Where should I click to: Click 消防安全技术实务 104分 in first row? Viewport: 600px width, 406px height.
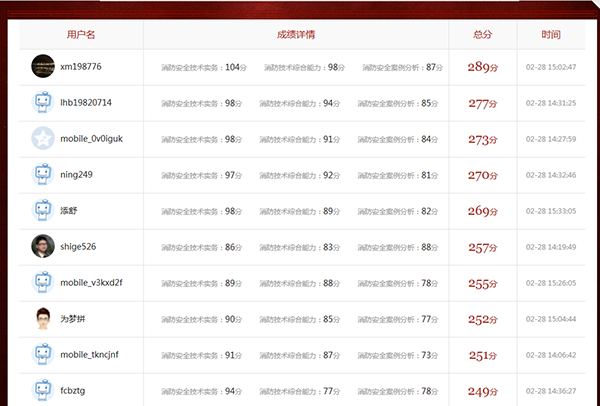pyautogui.click(x=203, y=67)
